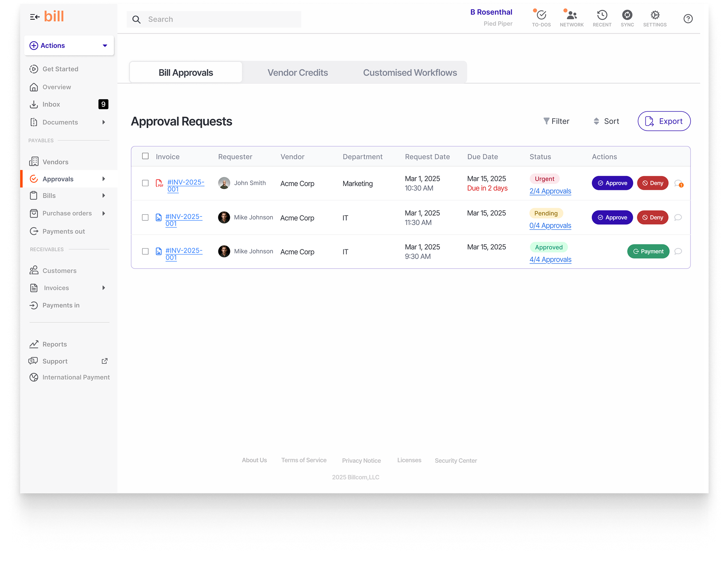The height and width of the screenshot is (562, 728).
Task: Switch to the Customised Workflows tab
Action: tap(410, 73)
